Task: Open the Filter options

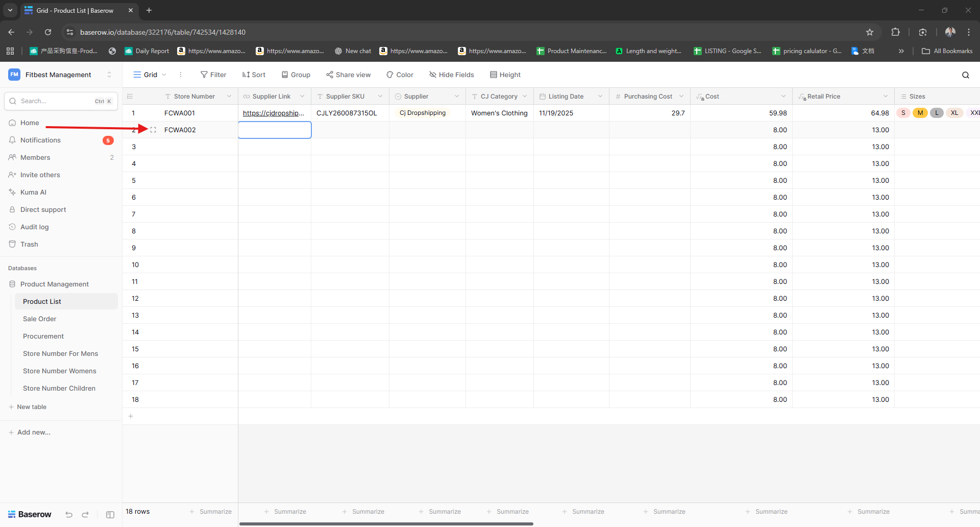Action: (x=213, y=75)
